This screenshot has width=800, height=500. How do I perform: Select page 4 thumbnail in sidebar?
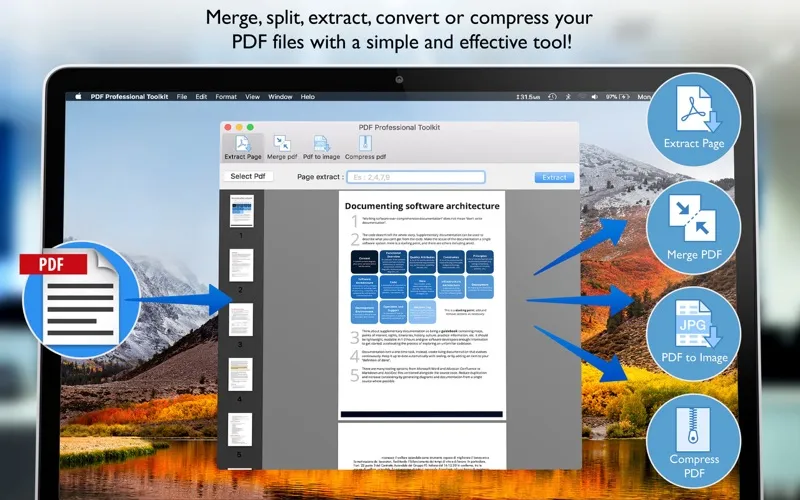click(x=240, y=374)
